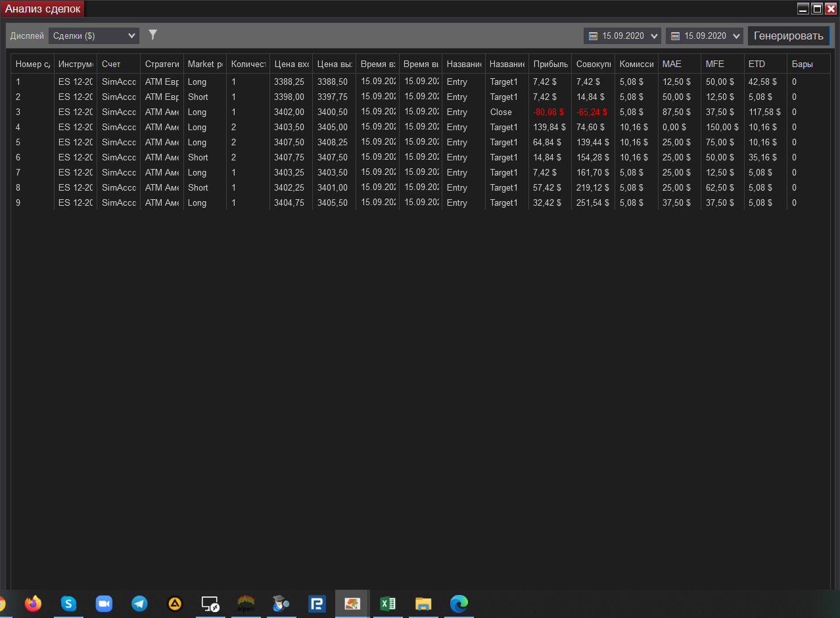Select trade number 5 cell
This screenshot has height=618, width=840.
(32, 142)
